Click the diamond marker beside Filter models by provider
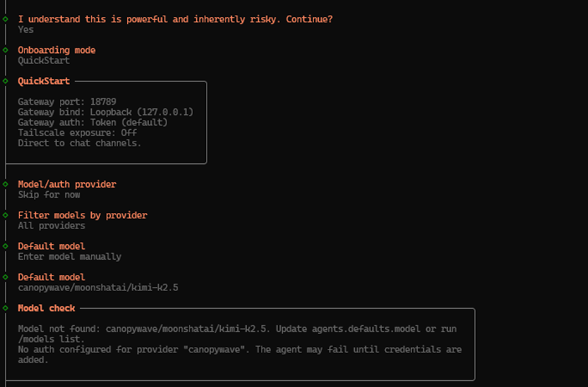The width and height of the screenshot is (588, 387). click(5, 215)
